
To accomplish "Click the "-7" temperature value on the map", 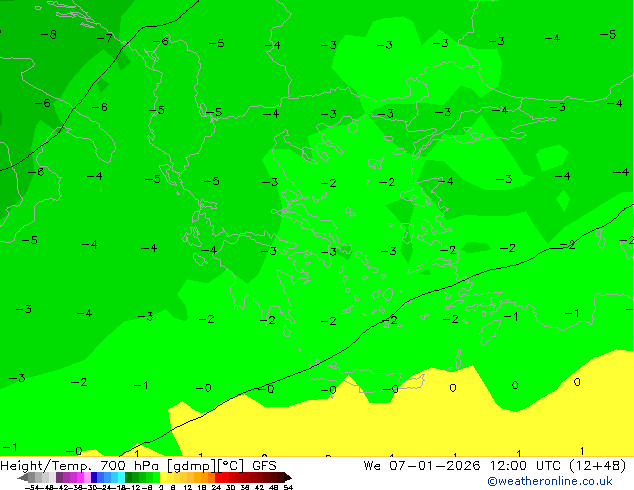I will [105, 38].
